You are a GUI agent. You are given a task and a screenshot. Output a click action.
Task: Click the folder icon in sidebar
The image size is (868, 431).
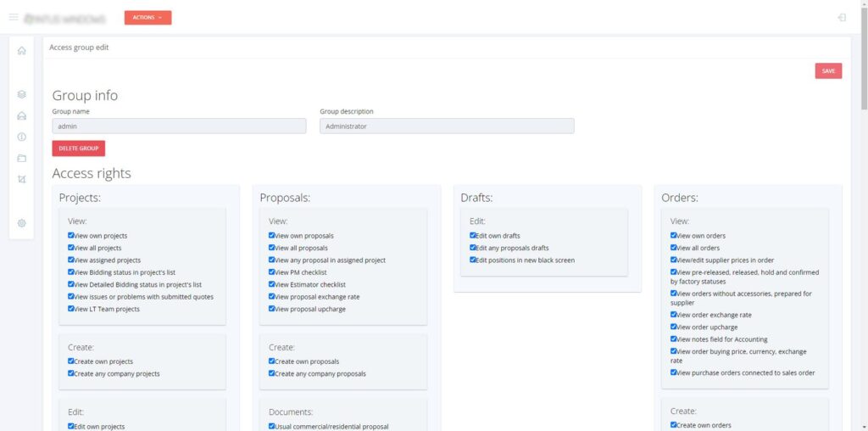(x=21, y=158)
